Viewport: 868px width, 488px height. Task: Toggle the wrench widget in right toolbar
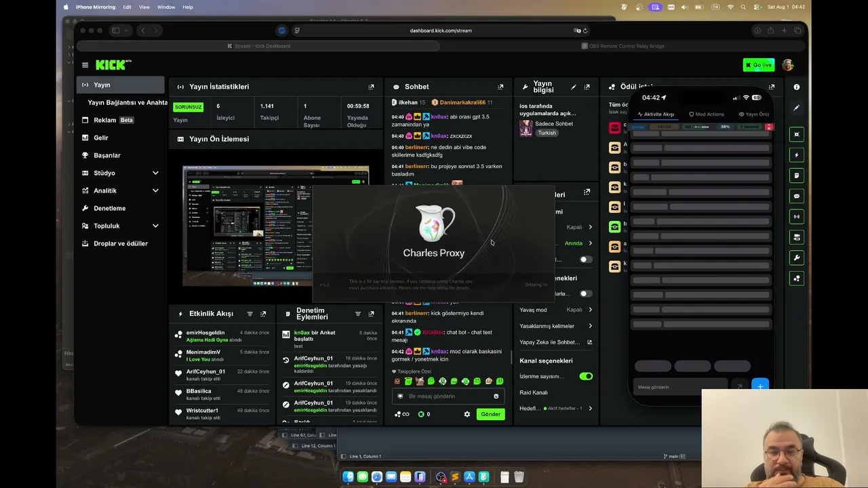(797, 258)
